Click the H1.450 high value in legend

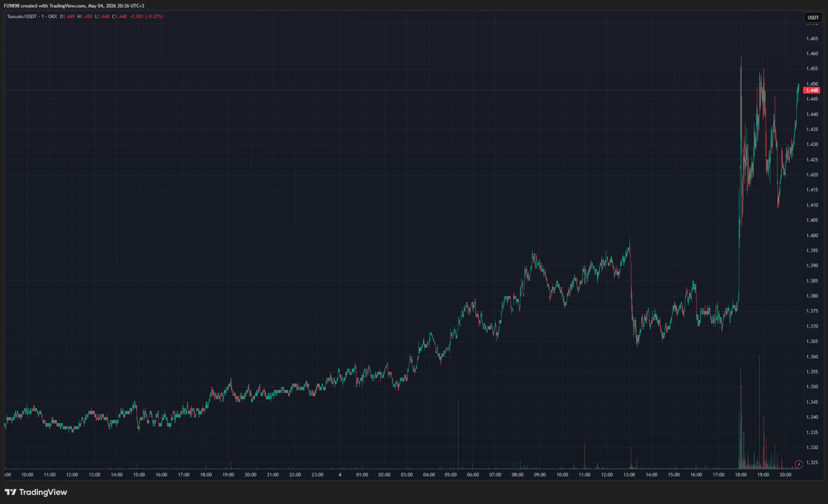coord(85,17)
